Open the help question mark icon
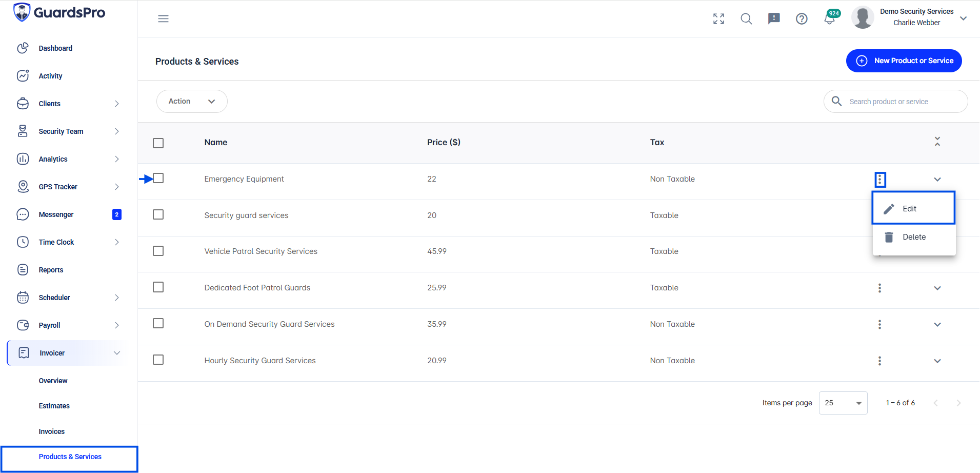Image resolution: width=980 pixels, height=473 pixels. [x=802, y=19]
